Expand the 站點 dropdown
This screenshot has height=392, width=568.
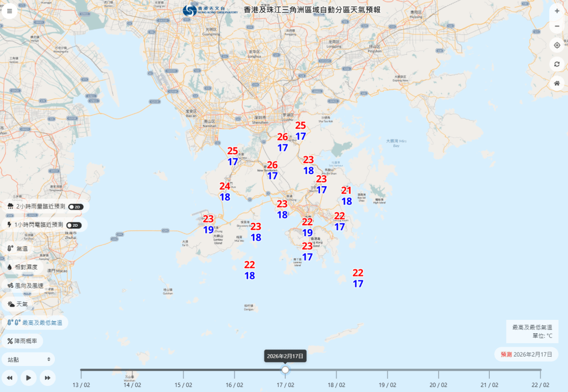28,359
